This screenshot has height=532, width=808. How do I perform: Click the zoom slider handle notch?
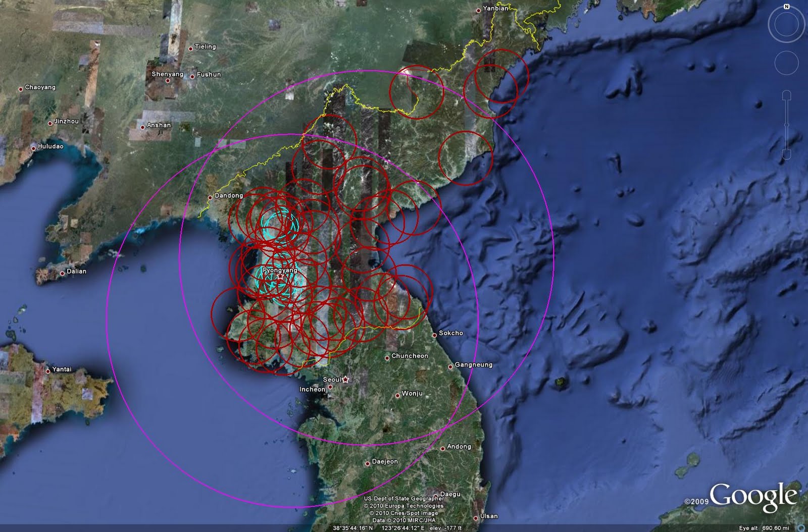point(786,125)
